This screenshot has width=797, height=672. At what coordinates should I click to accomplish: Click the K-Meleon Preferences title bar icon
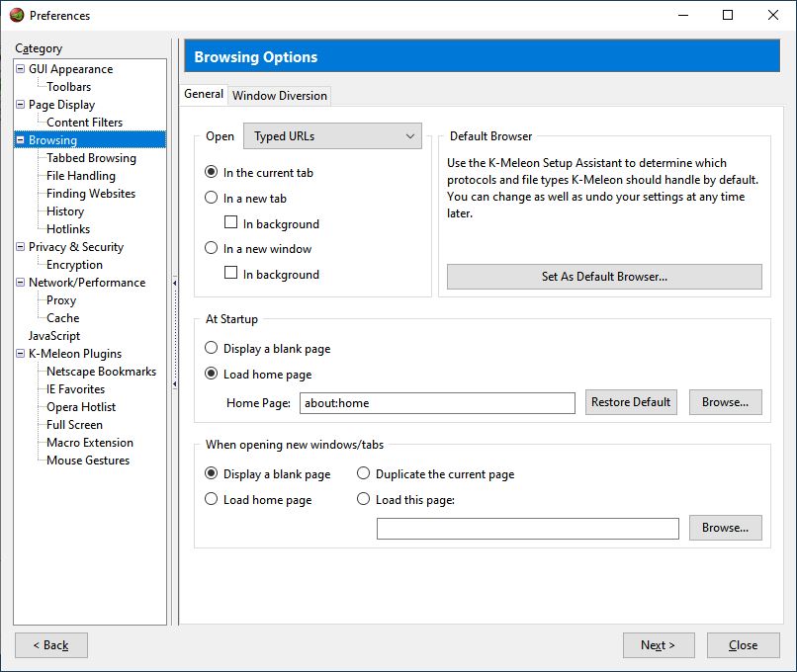click(17, 15)
